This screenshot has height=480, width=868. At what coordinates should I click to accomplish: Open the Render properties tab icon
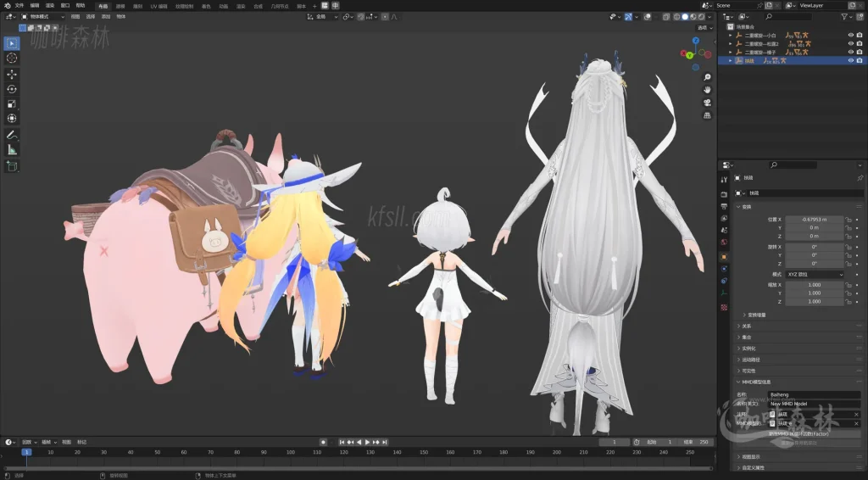coord(724,194)
